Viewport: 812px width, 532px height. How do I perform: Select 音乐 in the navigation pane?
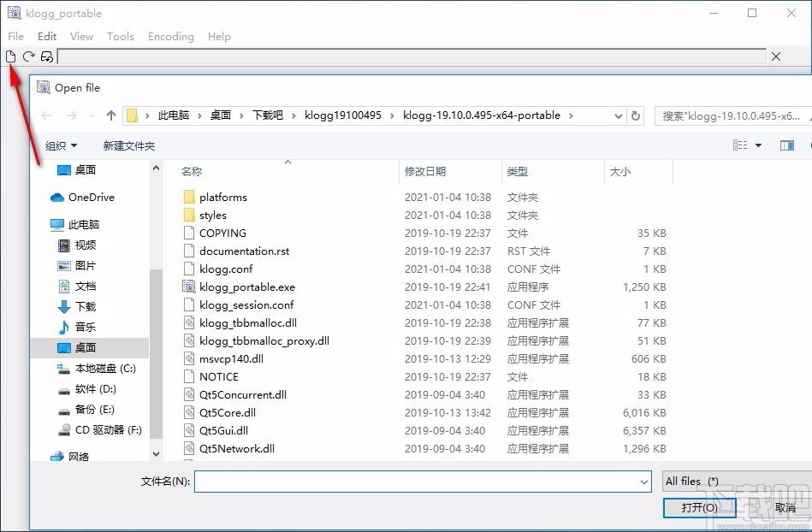tap(77, 327)
